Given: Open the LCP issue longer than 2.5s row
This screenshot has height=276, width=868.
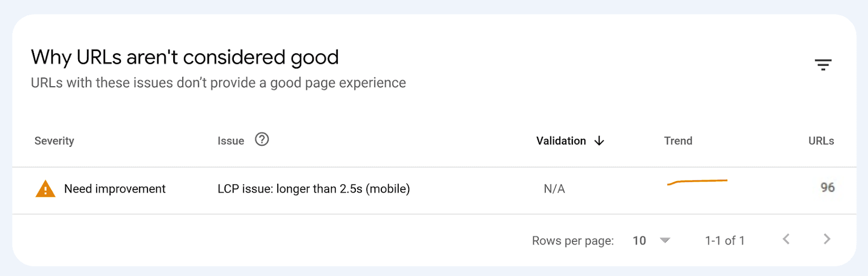Looking at the screenshot, I should 314,189.
